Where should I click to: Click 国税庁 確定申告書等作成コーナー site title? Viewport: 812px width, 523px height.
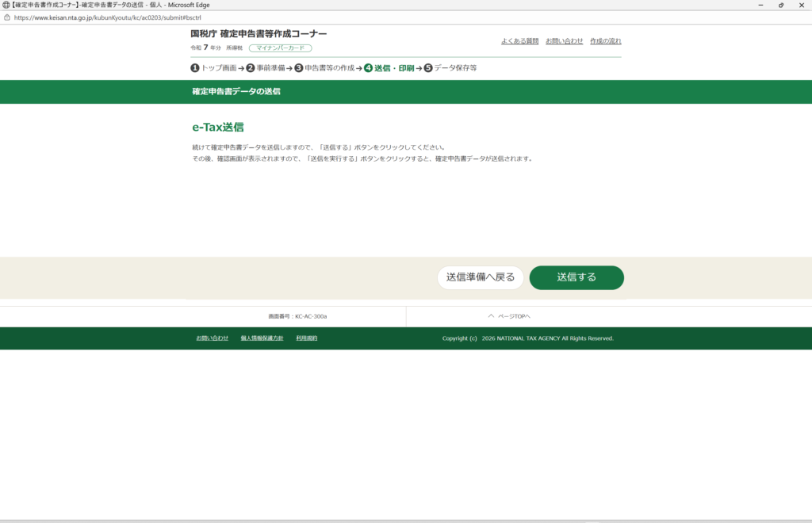pyautogui.click(x=259, y=34)
